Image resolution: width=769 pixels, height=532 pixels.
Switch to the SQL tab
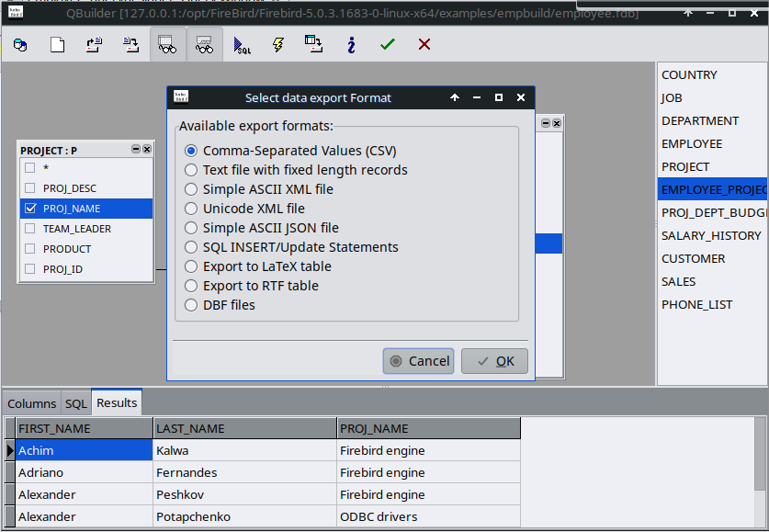coord(76,403)
